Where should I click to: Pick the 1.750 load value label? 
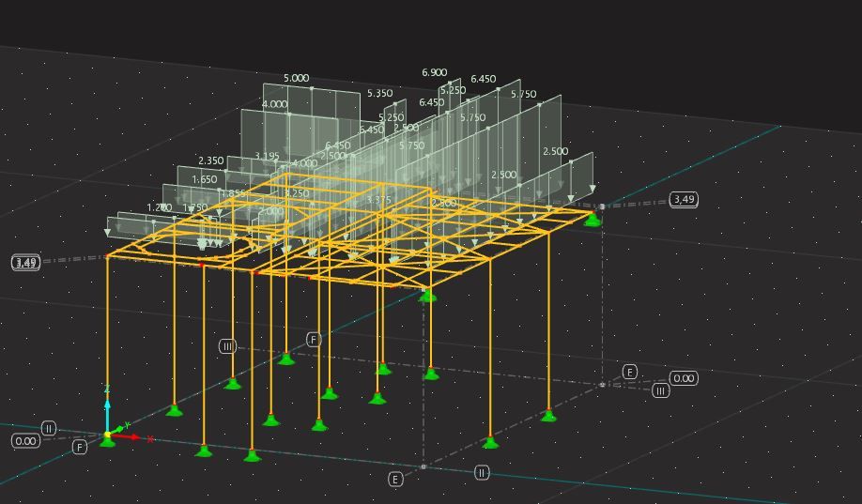tap(195, 207)
